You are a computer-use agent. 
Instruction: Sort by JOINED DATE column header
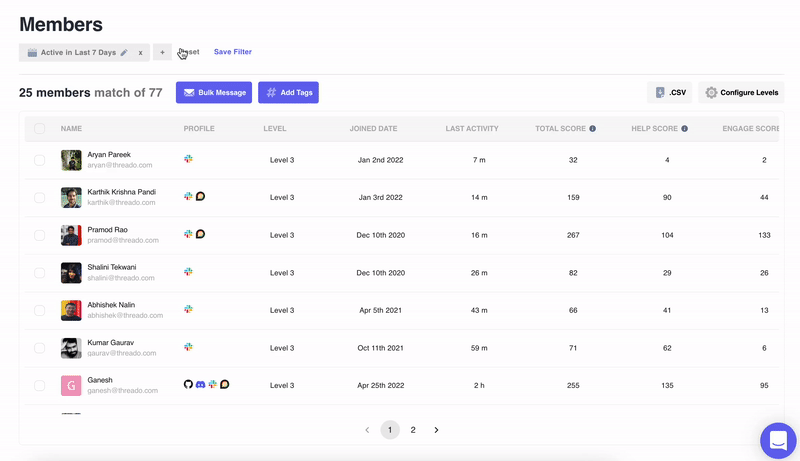[373, 129]
